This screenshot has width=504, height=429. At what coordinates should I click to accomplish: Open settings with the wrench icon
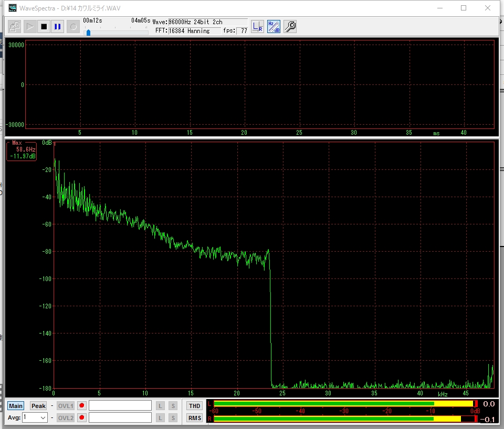(290, 27)
